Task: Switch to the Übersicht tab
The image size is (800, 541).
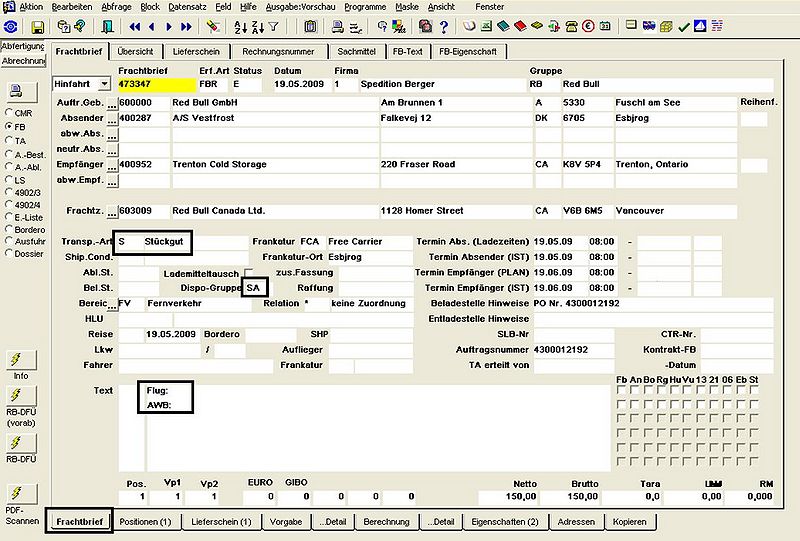Action: 135,52
